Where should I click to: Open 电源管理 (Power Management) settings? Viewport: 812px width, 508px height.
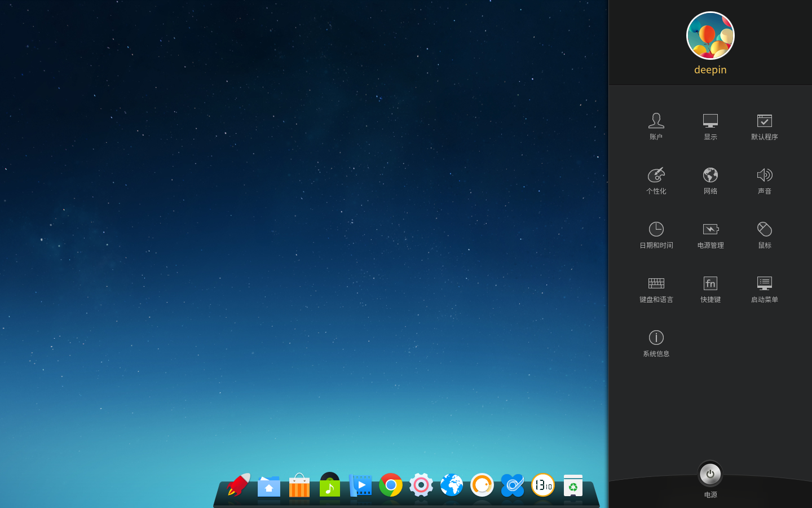(x=710, y=234)
